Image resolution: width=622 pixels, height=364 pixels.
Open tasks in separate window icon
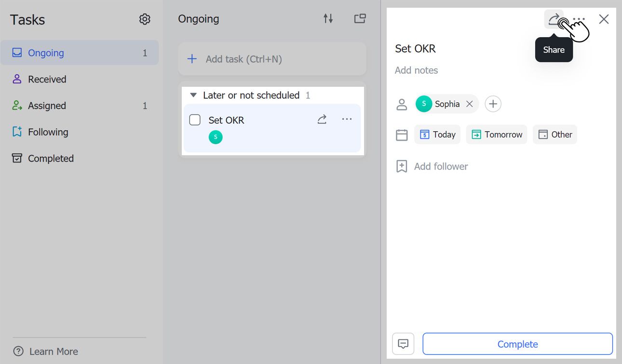click(360, 19)
